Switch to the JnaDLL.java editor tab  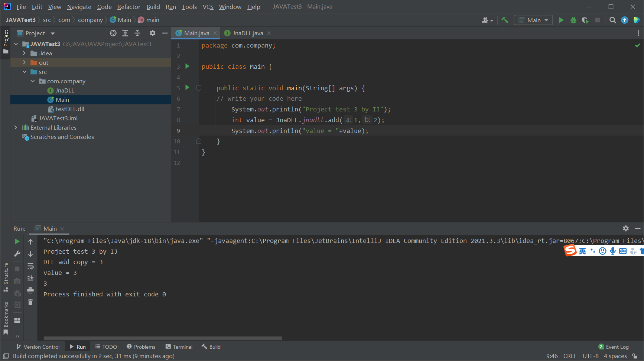click(x=247, y=33)
